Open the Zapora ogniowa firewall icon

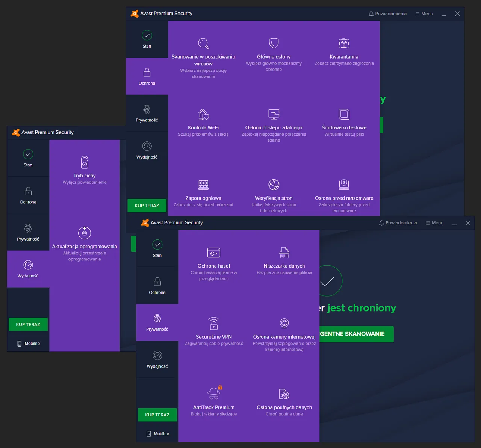click(203, 185)
